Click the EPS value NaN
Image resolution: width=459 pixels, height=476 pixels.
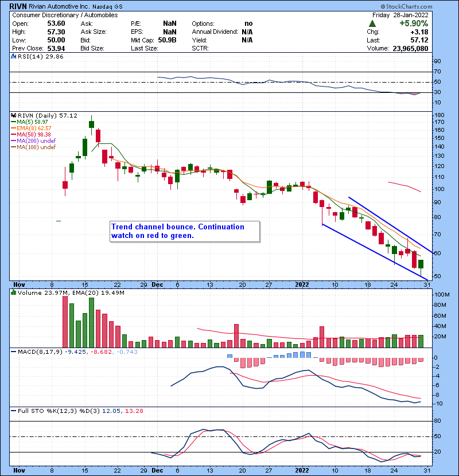tap(169, 32)
